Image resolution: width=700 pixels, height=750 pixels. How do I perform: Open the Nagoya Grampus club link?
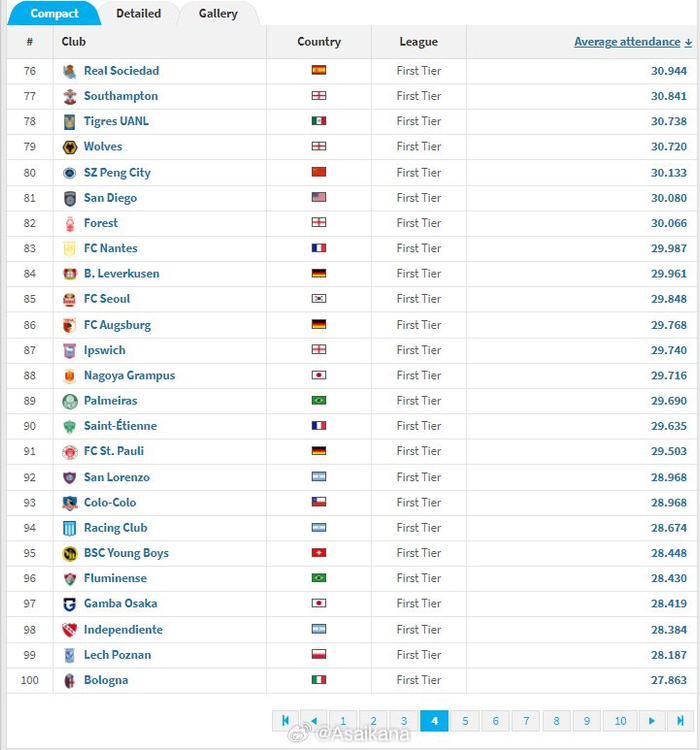129,375
